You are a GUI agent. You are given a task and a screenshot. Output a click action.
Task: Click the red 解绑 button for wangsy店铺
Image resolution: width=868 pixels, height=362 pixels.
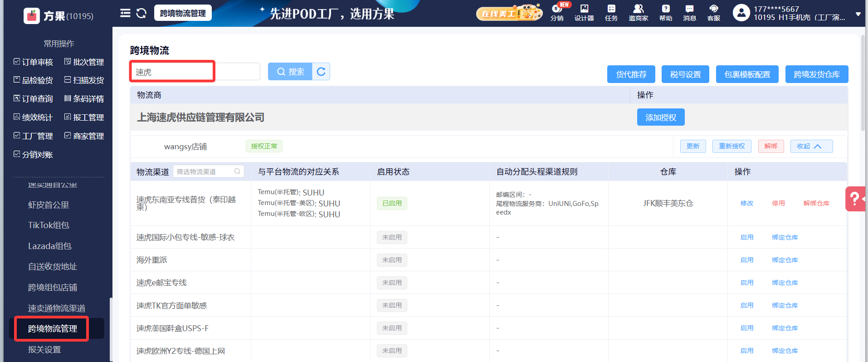(x=771, y=146)
